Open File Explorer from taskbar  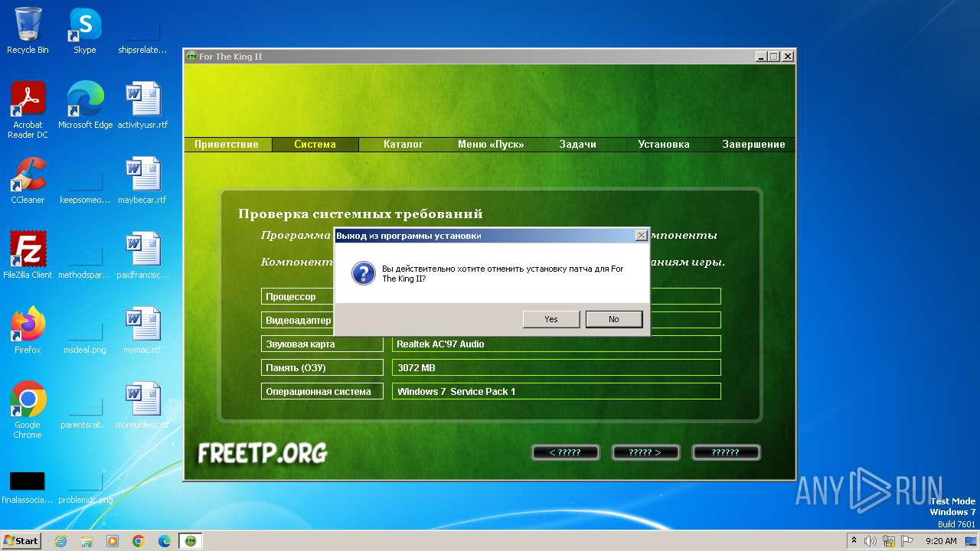(x=87, y=541)
